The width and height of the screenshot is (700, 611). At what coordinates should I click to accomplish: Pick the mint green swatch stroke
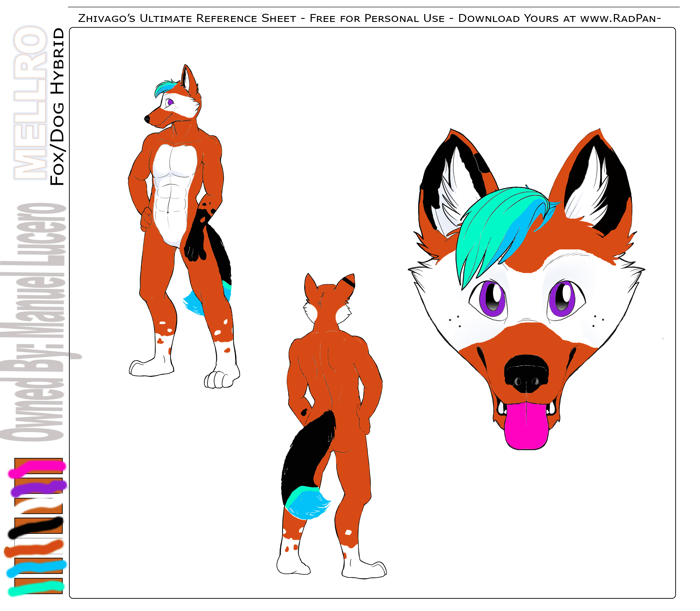[x=36, y=589]
